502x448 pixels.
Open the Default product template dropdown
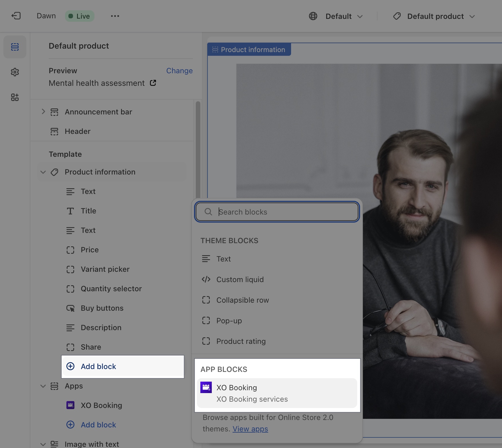pyautogui.click(x=434, y=16)
